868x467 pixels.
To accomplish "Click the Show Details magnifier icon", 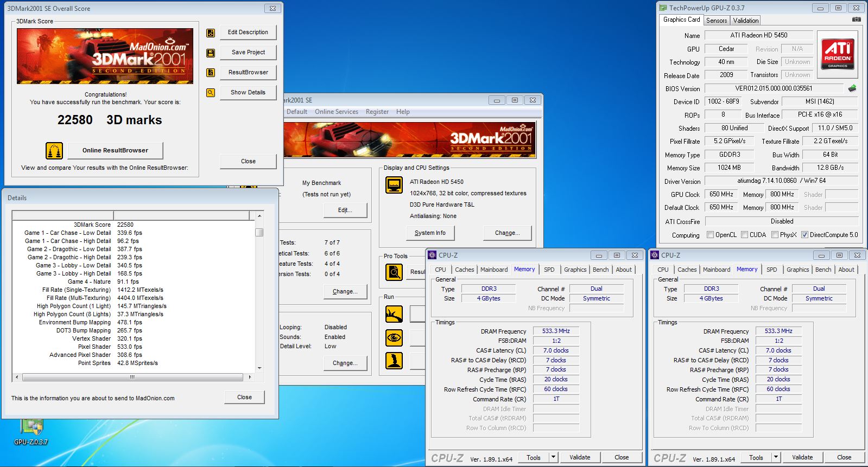I will pyautogui.click(x=211, y=93).
